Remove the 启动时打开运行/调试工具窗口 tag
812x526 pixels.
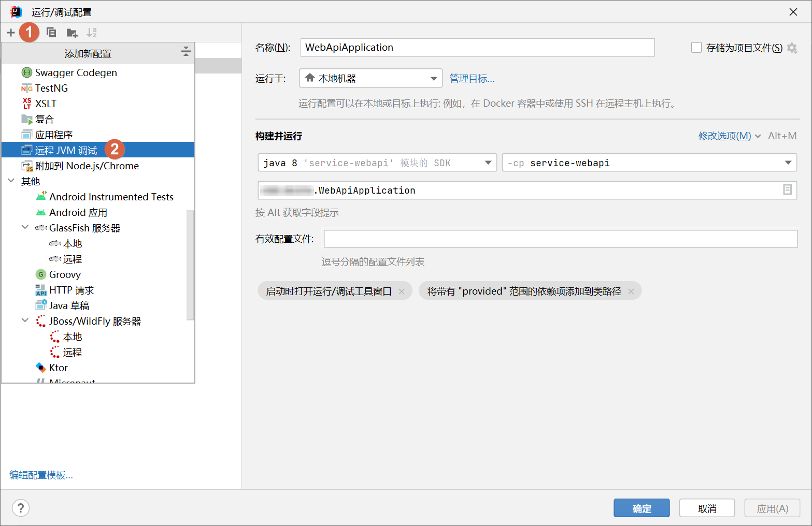402,291
